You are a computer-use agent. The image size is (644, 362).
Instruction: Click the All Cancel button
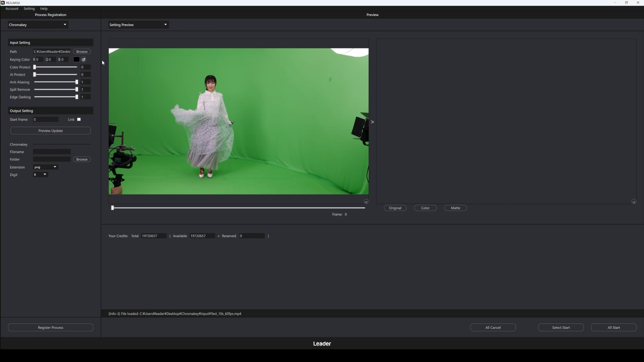pyautogui.click(x=493, y=327)
